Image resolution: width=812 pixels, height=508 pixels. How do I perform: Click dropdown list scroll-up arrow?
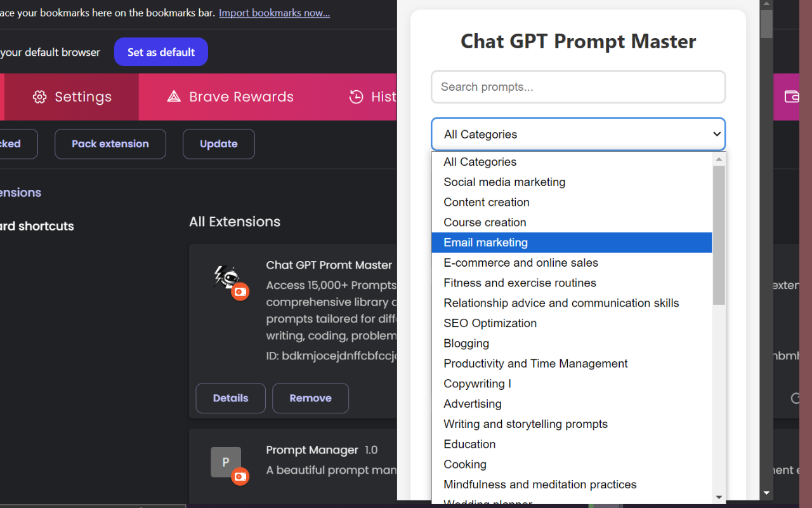[719, 159]
